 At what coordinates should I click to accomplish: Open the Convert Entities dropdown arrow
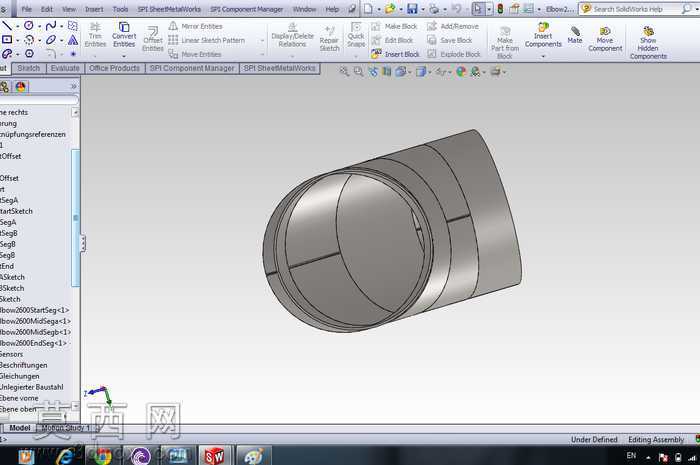[x=124, y=56]
